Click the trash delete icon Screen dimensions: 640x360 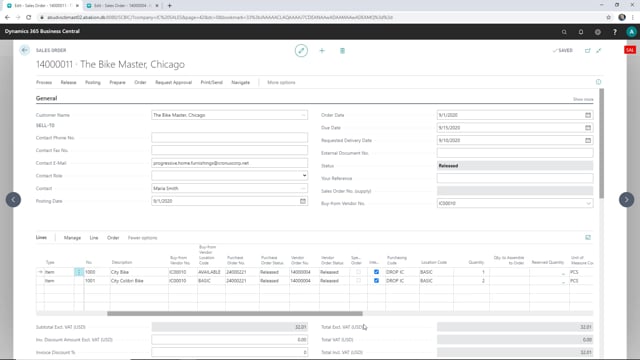click(342, 51)
